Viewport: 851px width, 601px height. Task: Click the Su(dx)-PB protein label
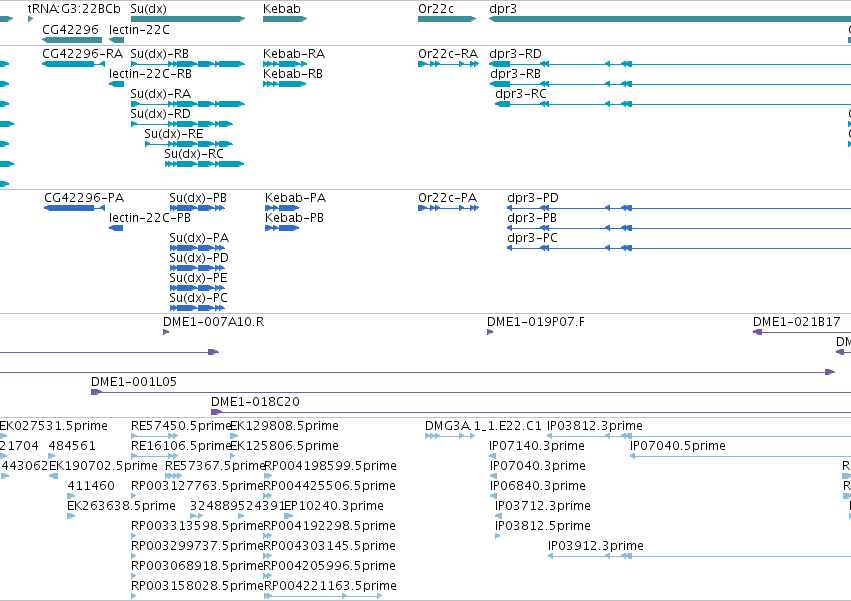click(x=198, y=198)
